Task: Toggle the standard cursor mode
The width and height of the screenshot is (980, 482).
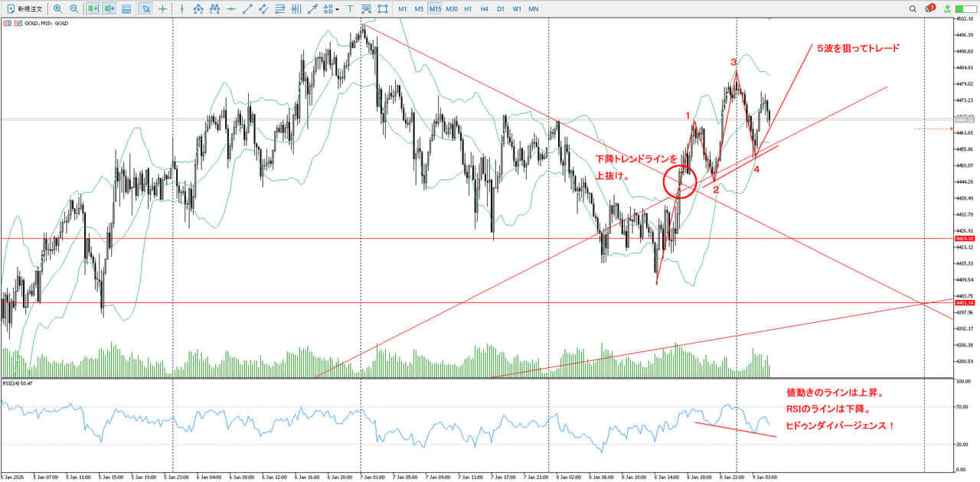Action: (145, 9)
